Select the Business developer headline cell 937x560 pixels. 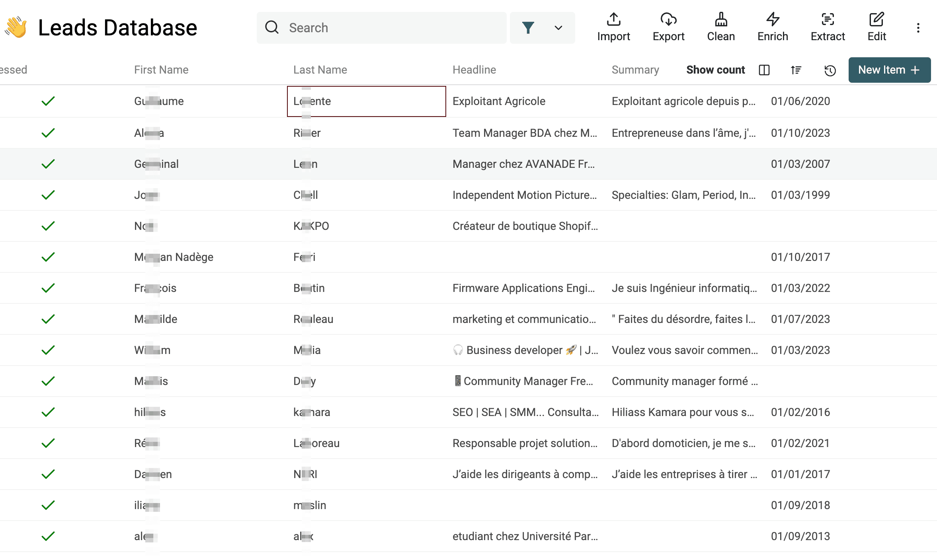pos(525,350)
